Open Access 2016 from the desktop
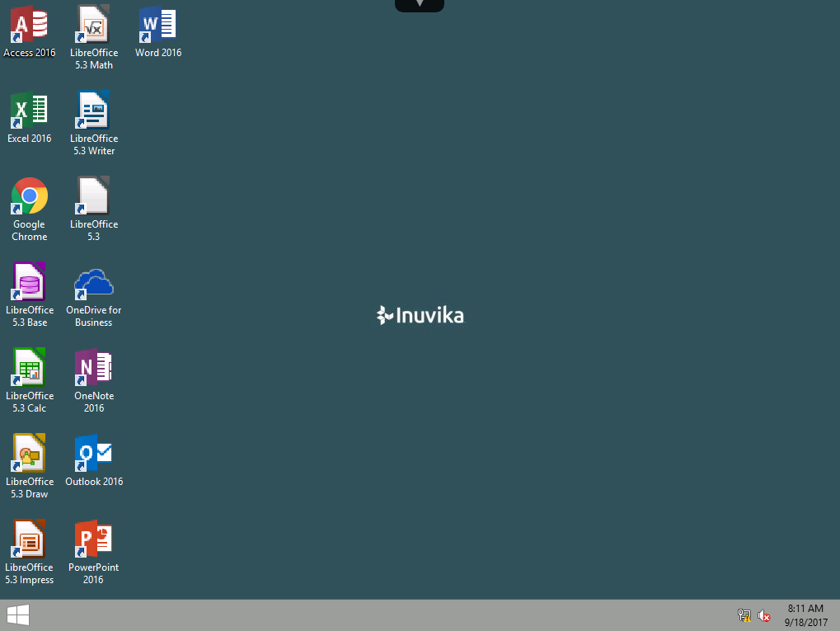 click(x=29, y=29)
